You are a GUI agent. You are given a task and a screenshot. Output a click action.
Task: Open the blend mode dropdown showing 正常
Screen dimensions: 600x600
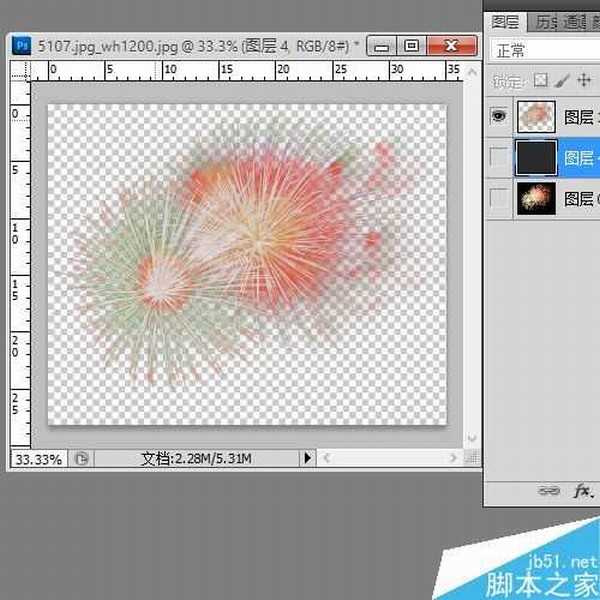coord(545,50)
